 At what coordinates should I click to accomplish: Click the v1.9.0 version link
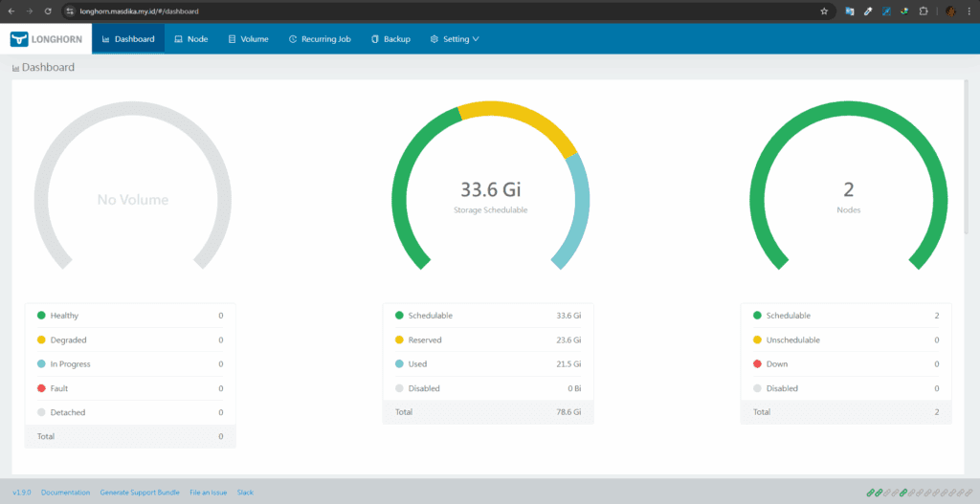tap(22, 493)
